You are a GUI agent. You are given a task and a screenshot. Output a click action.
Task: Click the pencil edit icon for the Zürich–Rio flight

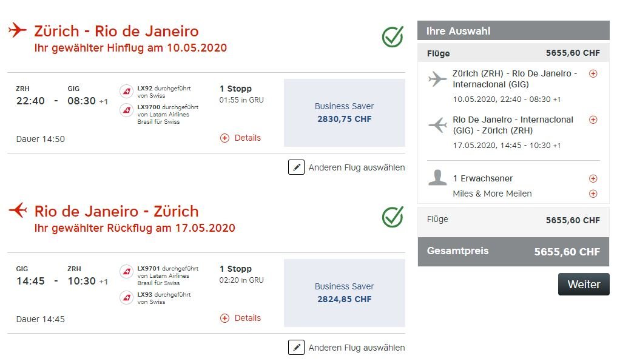[296, 167]
